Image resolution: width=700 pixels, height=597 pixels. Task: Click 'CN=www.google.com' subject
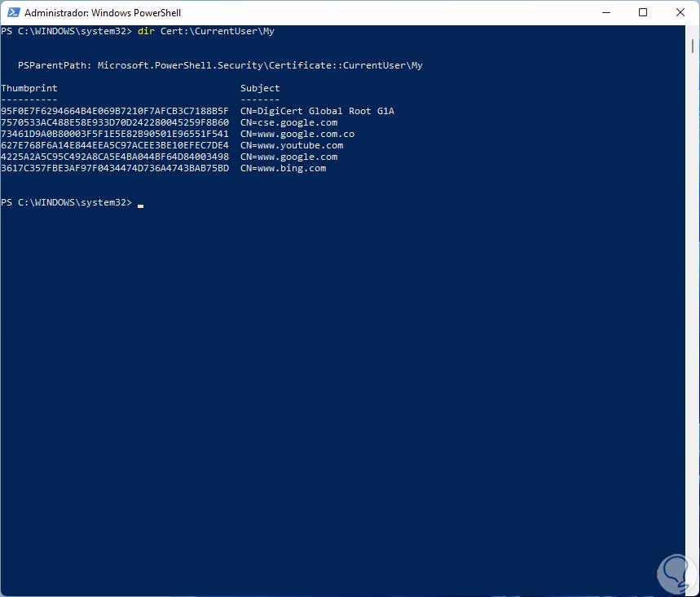tap(288, 157)
